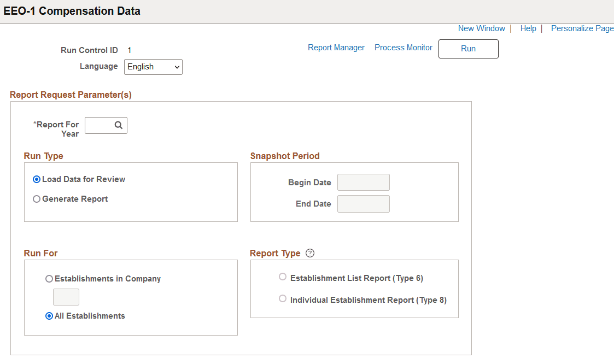Click the End Date field

363,203
